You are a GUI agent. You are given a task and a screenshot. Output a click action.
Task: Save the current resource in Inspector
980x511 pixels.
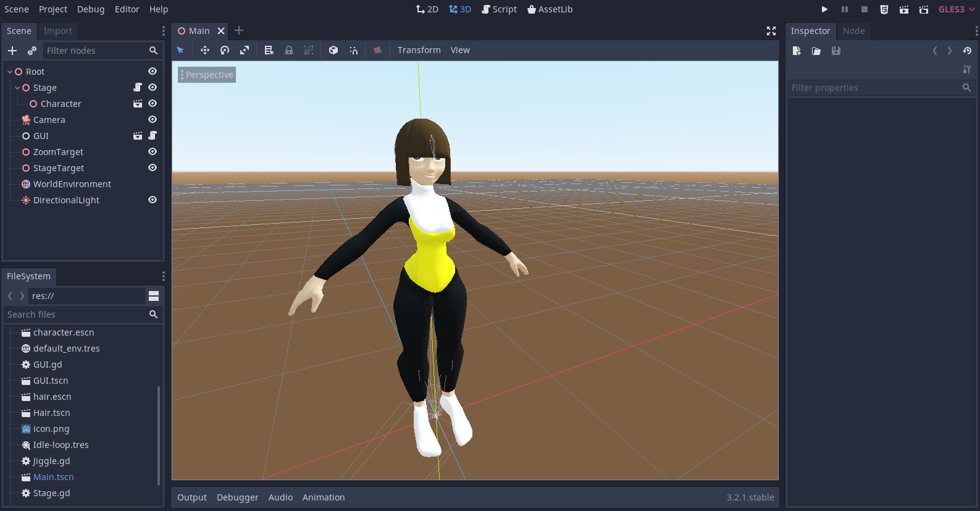point(836,51)
